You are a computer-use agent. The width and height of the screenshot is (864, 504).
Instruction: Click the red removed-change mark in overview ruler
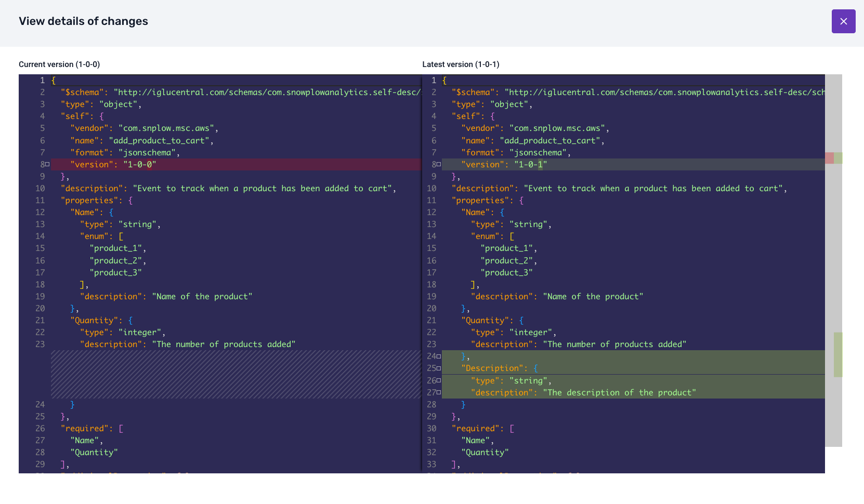pos(829,158)
